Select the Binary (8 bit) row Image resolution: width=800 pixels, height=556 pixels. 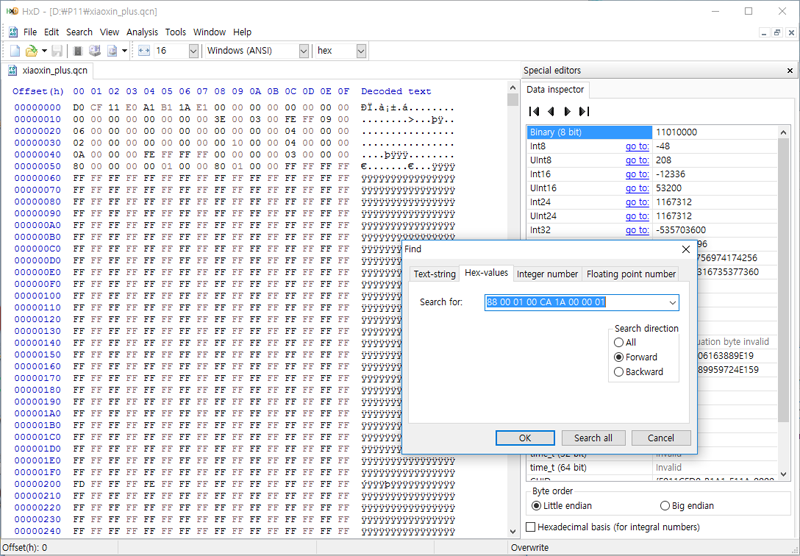point(652,132)
